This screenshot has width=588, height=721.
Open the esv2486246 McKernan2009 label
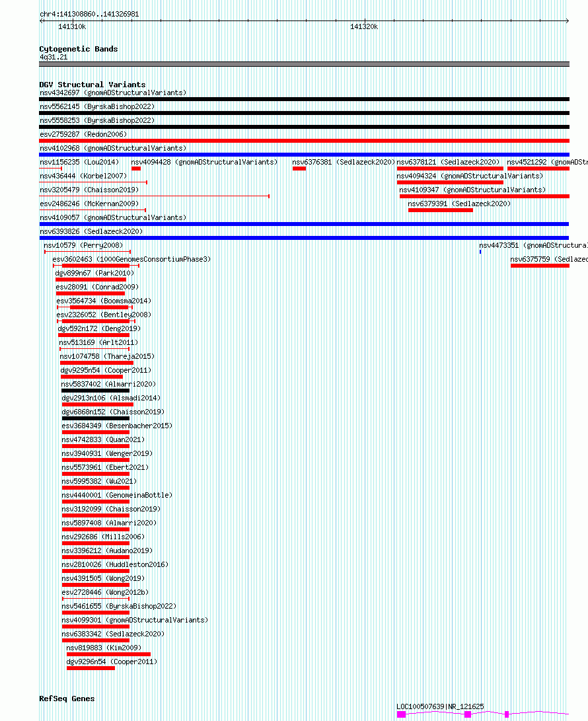(89, 204)
